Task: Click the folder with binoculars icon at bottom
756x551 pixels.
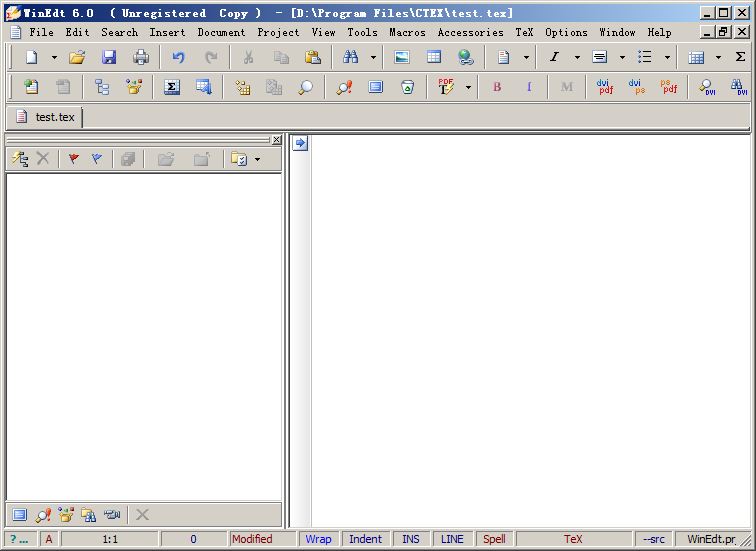Action: coord(88,515)
